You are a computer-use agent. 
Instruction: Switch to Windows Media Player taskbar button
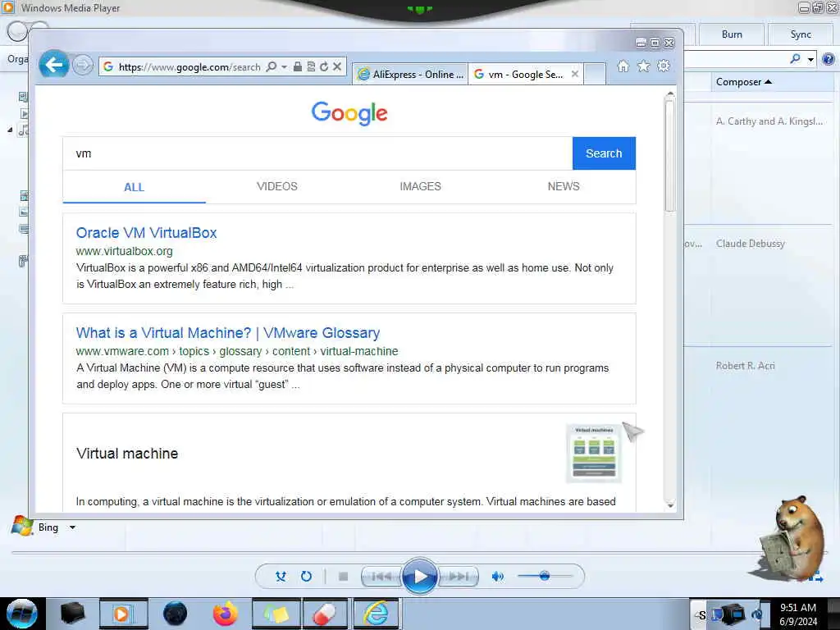coord(123,614)
